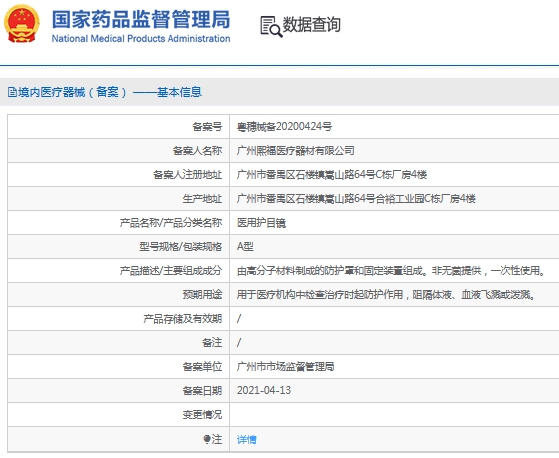
Task: Click the 备案单位 row label
Action: (x=202, y=366)
